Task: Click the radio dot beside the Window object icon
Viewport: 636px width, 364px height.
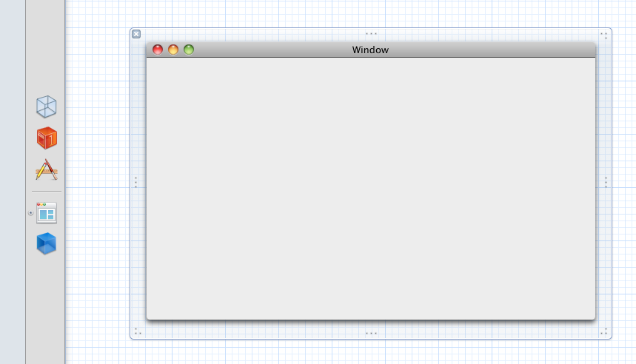Action: (x=30, y=213)
